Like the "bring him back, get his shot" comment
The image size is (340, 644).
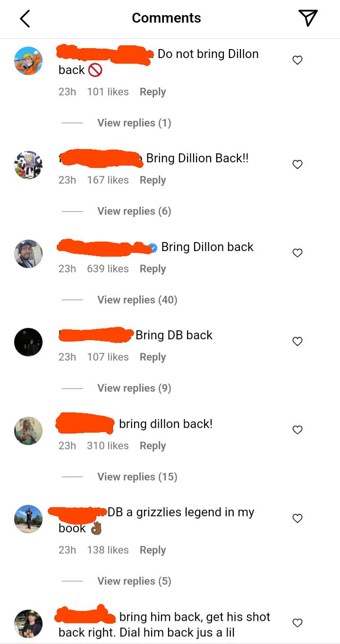297,623
